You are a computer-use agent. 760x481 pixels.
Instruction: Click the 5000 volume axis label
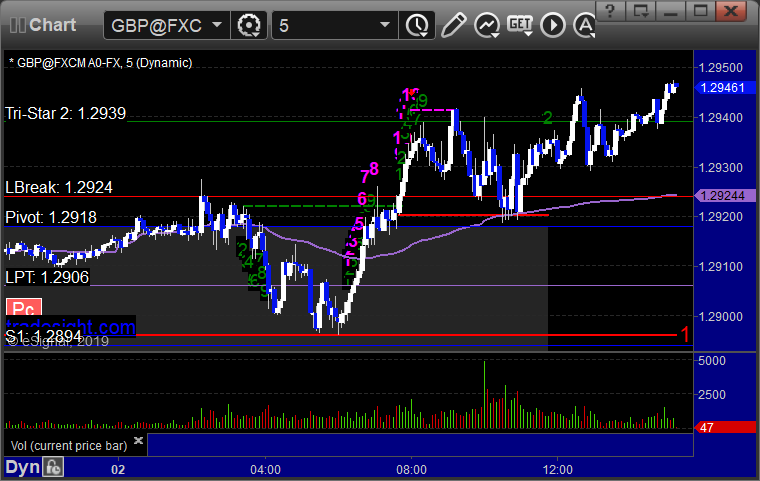point(712,361)
